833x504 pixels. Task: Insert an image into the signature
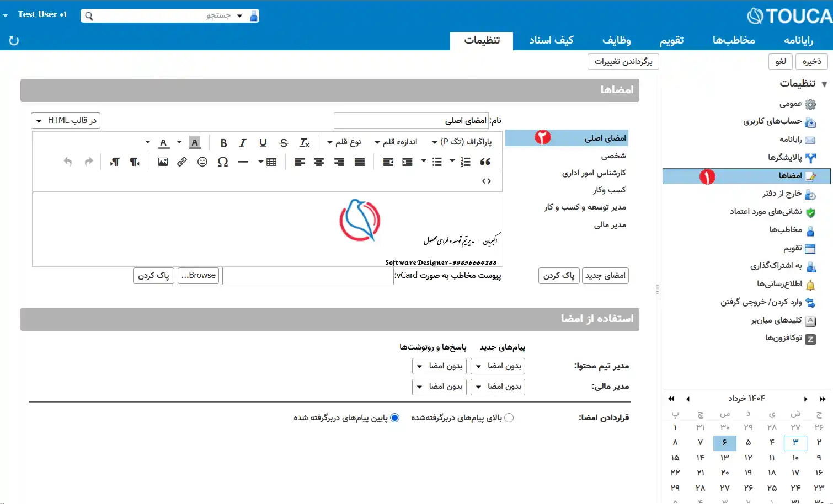click(163, 162)
